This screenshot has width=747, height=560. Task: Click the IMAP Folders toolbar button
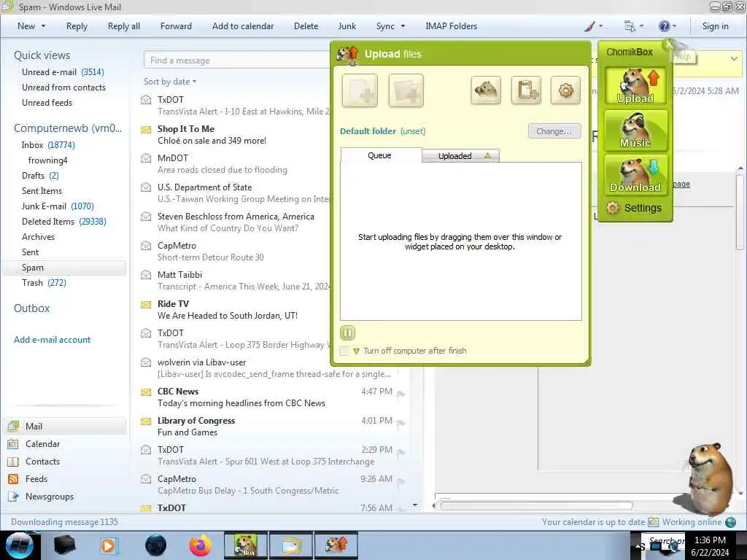[451, 26]
